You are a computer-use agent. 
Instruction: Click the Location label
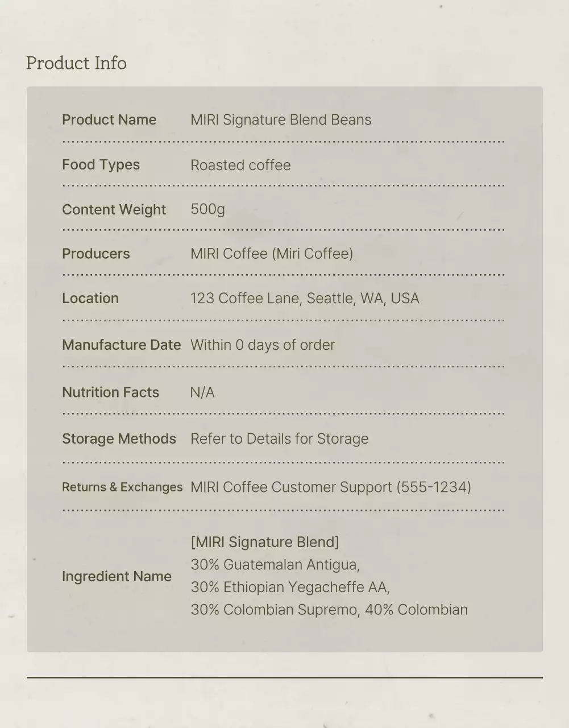pyautogui.click(x=90, y=299)
